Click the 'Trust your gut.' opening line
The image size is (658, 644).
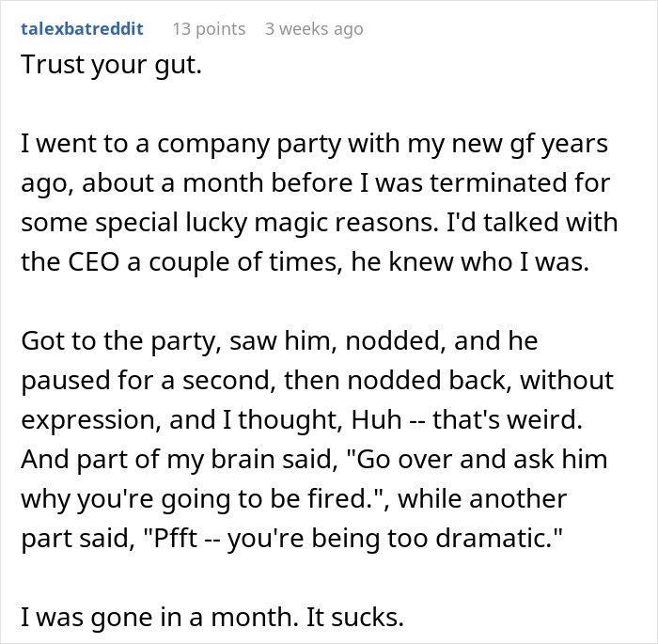[x=112, y=66]
